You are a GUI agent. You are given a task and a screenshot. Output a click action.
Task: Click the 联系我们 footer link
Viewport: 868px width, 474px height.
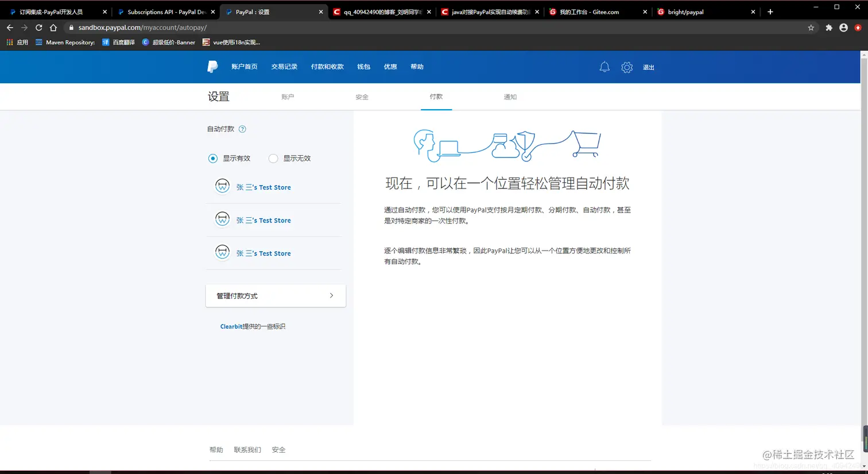(247, 450)
